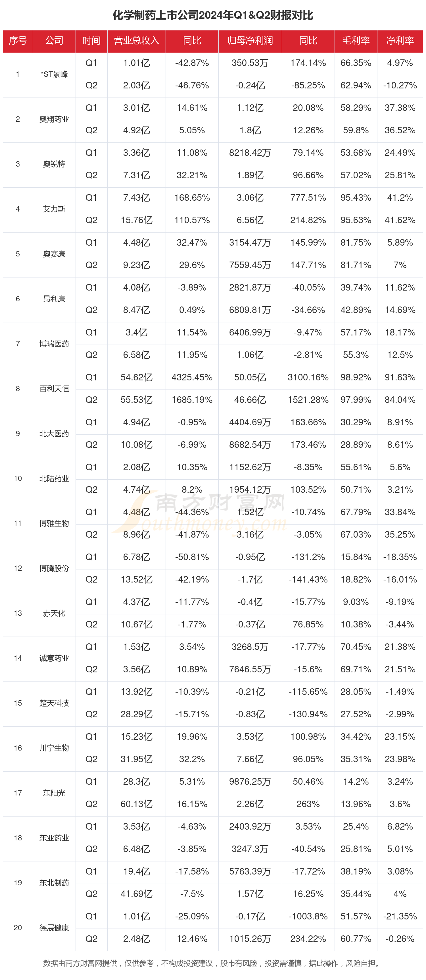The width and height of the screenshot is (426, 980).
Task: Click the 归母净利润 column header
Action: (250, 41)
